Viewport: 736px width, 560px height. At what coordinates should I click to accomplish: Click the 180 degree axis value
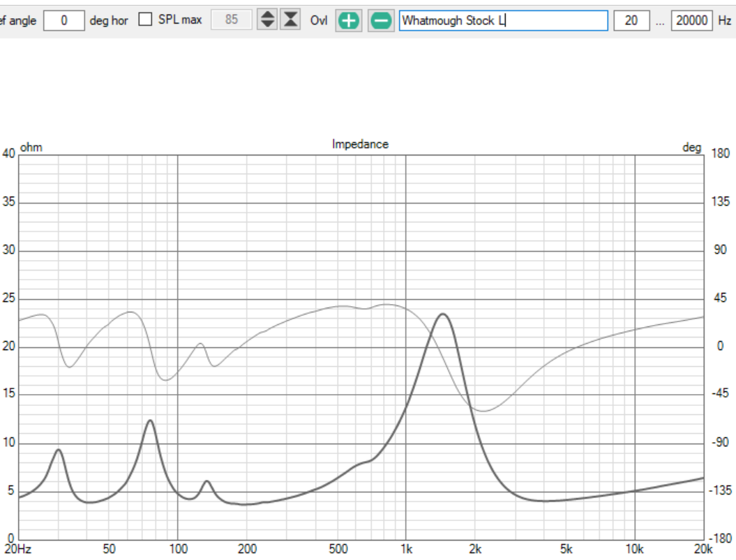[x=721, y=153]
